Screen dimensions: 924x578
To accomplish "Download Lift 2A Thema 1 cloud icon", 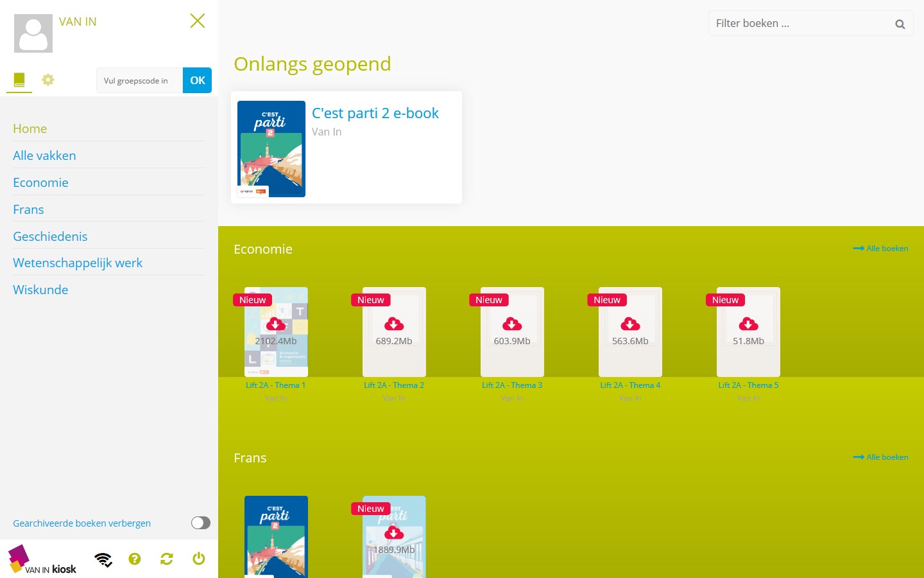I will tap(276, 324).
